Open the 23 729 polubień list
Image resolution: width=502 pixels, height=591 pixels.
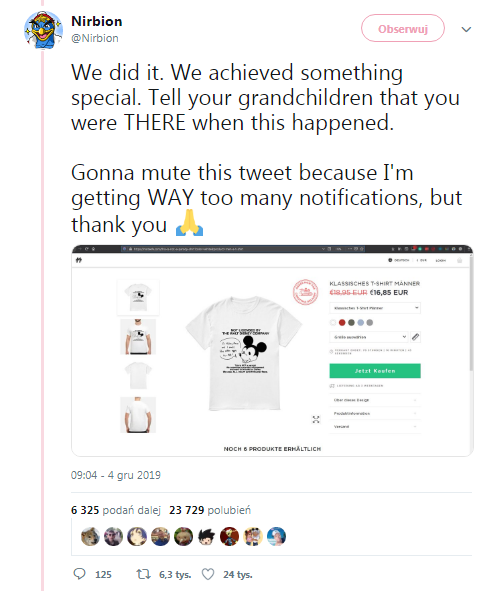[x=210, y=510]
